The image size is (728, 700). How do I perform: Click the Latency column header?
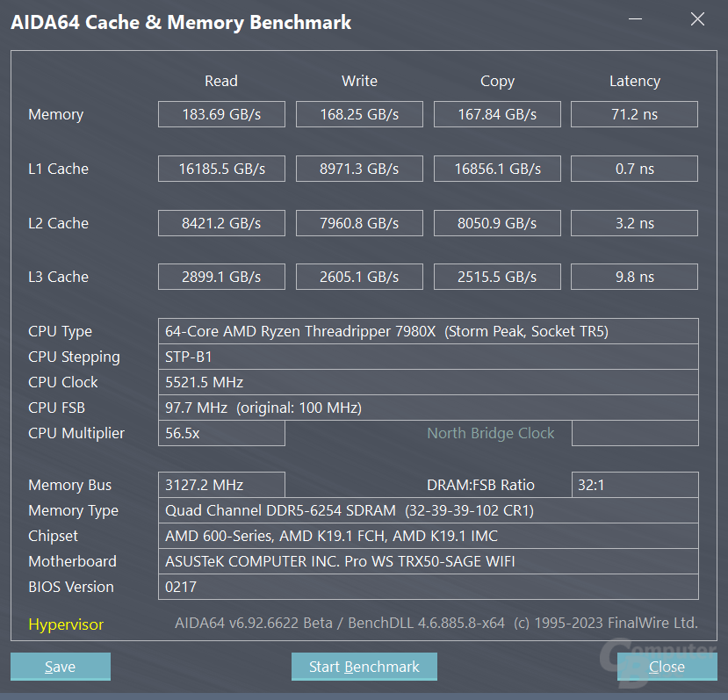pos(635,82)
